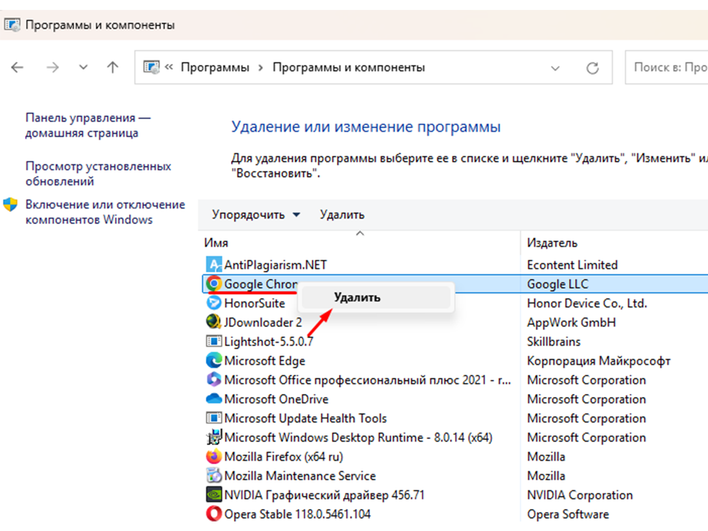Click Opera Software publisher cell
Viewport: 708px width, 531px height.
[568, 514]
